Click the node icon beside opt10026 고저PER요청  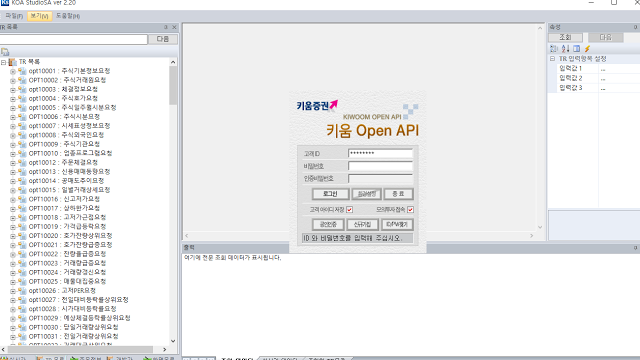pos(22,291)
